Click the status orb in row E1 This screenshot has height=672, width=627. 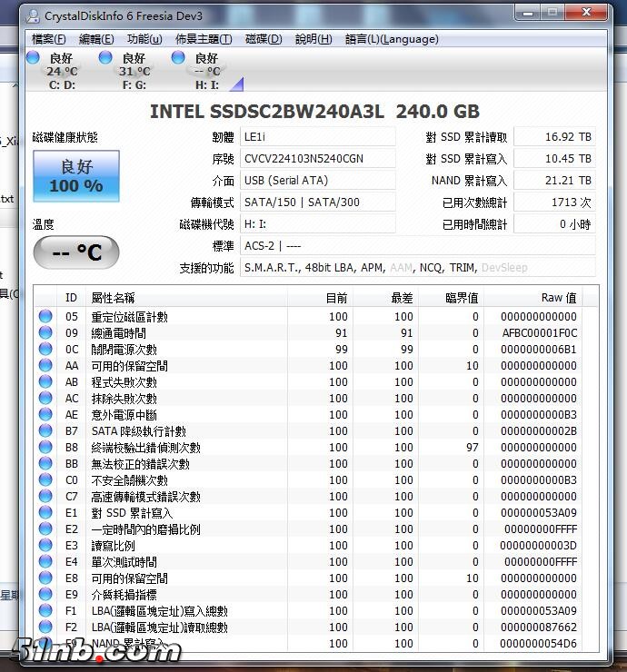(x=45, y=512)
